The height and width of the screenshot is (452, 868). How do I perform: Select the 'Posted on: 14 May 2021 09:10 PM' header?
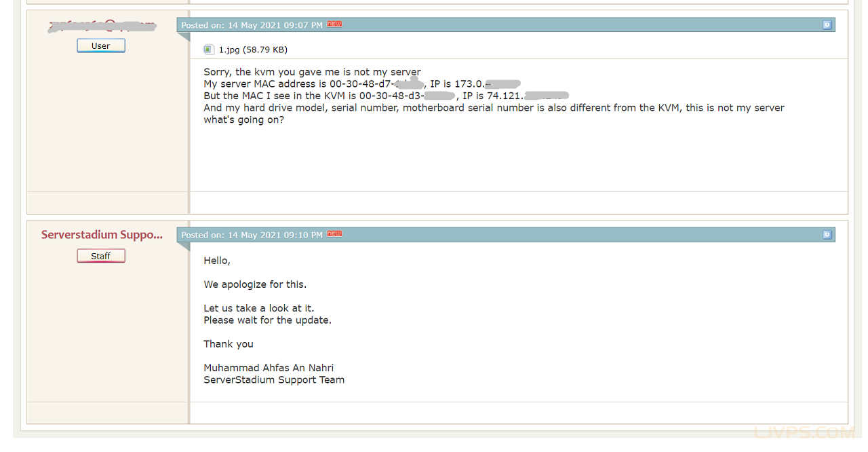252,235
